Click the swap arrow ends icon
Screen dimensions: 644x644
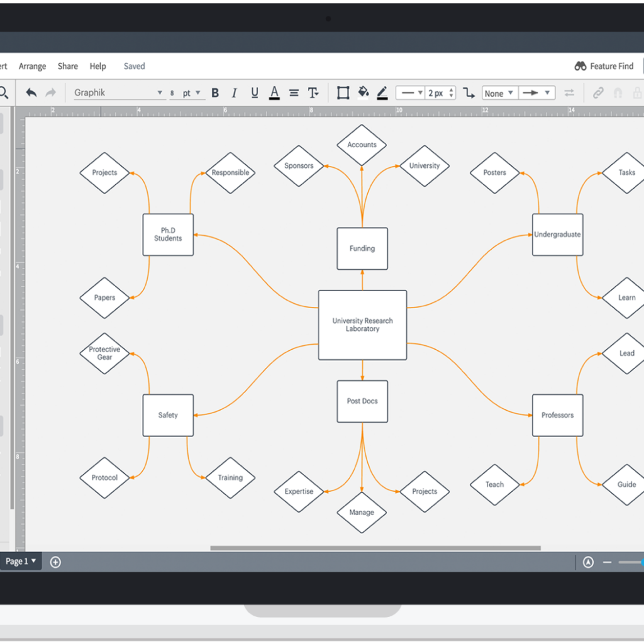tap(569, 93)
